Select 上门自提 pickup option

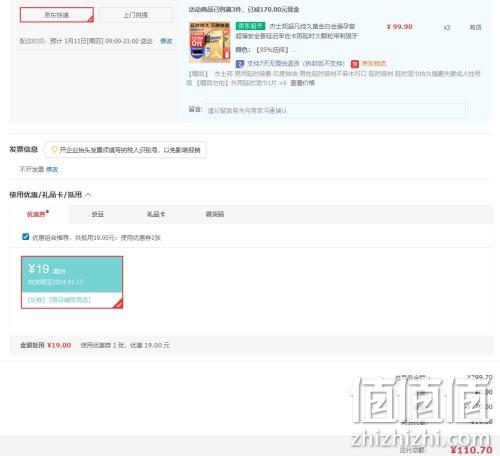136,15
